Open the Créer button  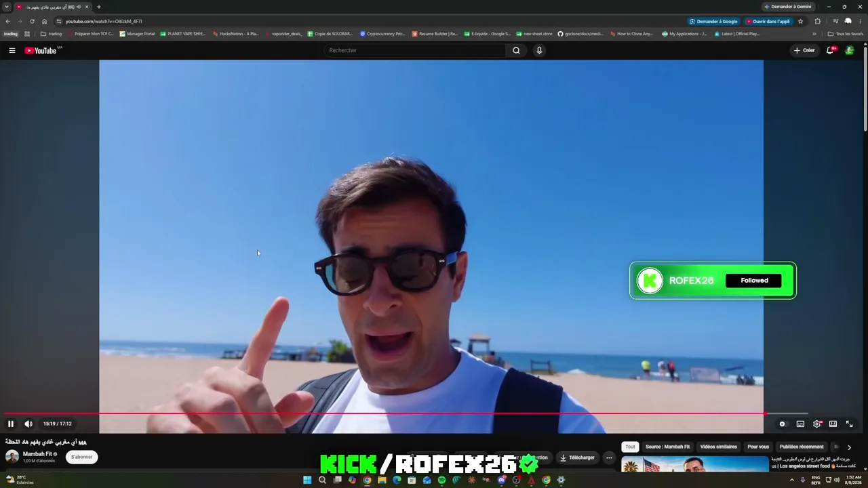click(804, 50)
